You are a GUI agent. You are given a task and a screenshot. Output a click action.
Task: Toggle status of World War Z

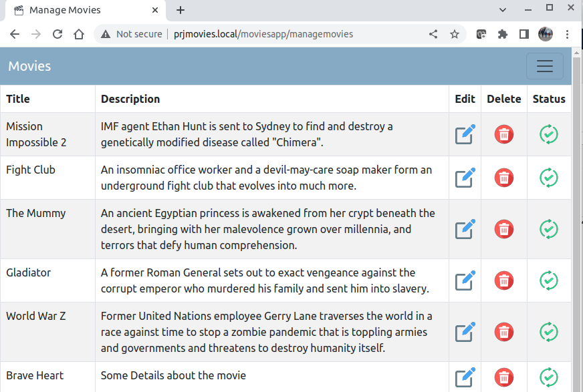(549, 331)
